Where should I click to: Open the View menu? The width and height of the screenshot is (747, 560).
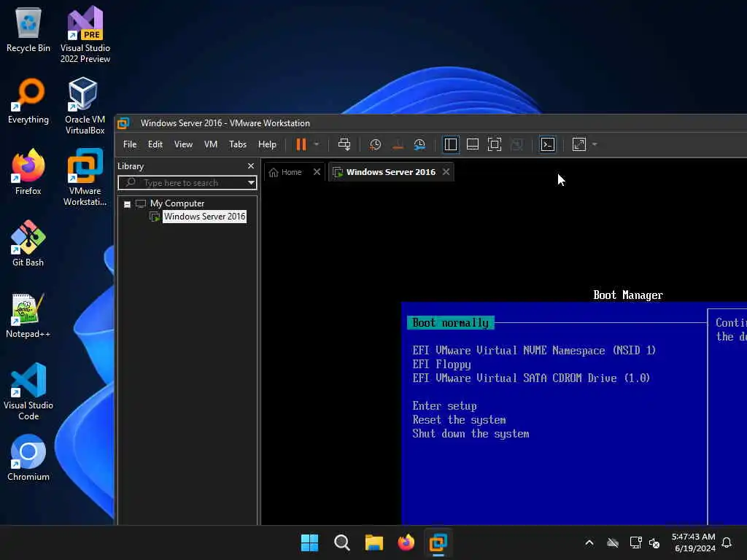click(183, 144)
